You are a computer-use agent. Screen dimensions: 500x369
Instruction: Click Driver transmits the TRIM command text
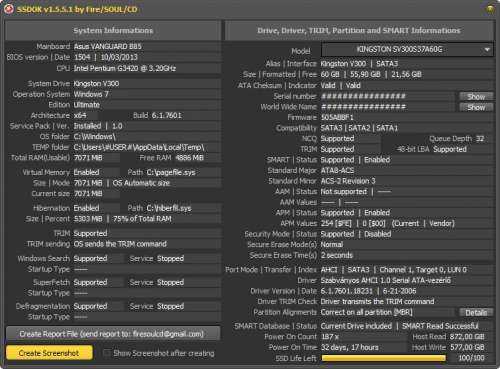pos(377,302)
